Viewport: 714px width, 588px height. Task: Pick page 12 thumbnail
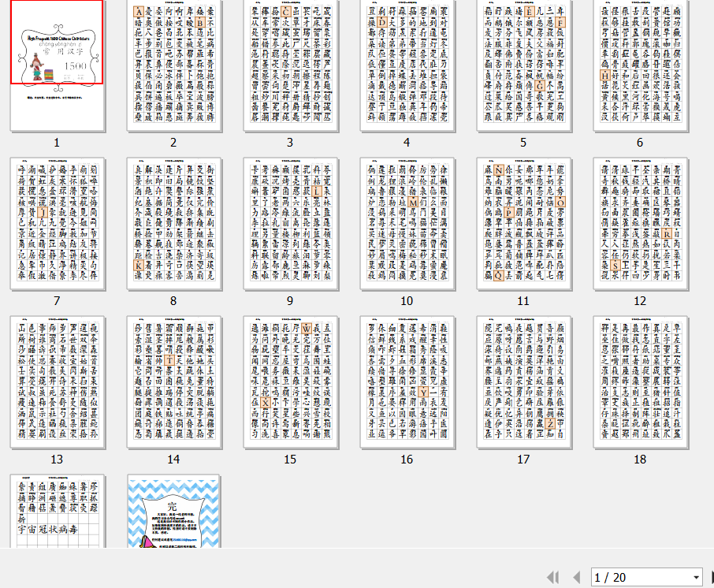pyautogui.click(x=640, y=223)
